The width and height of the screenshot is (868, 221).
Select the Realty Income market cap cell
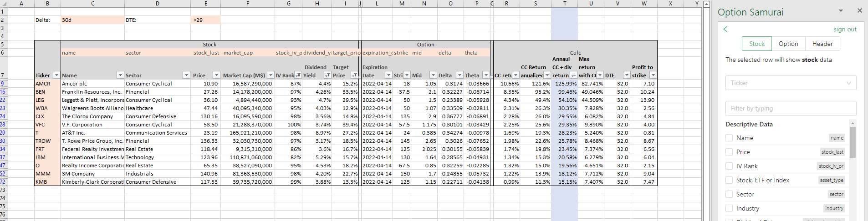click(x=247, y=166)
